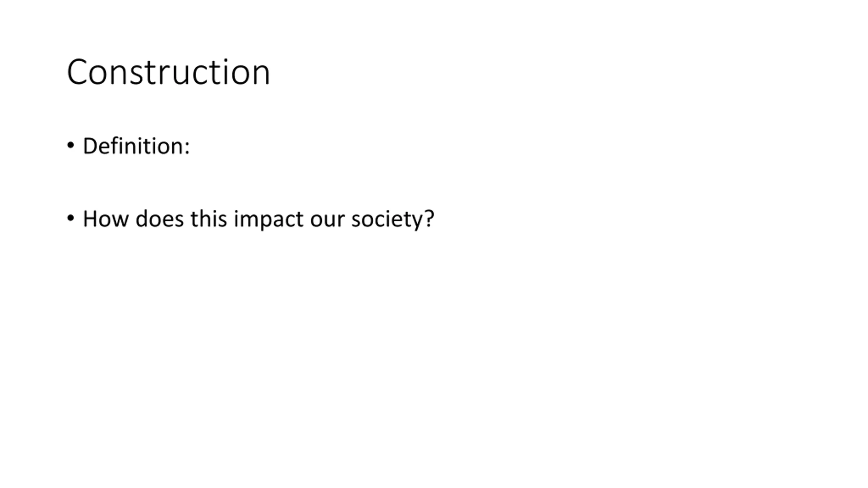Click the word "society?" in second bullet

coord(393,220)
